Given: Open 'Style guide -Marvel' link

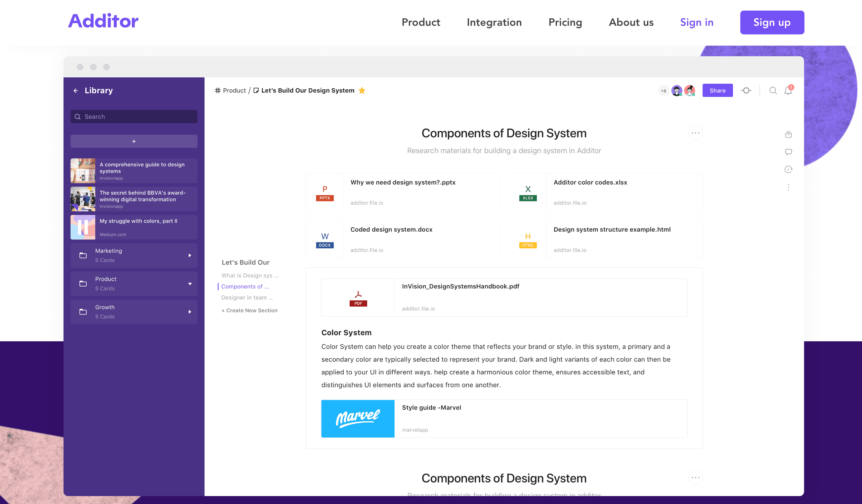Looking at the screenshot, I should (431, 407).
